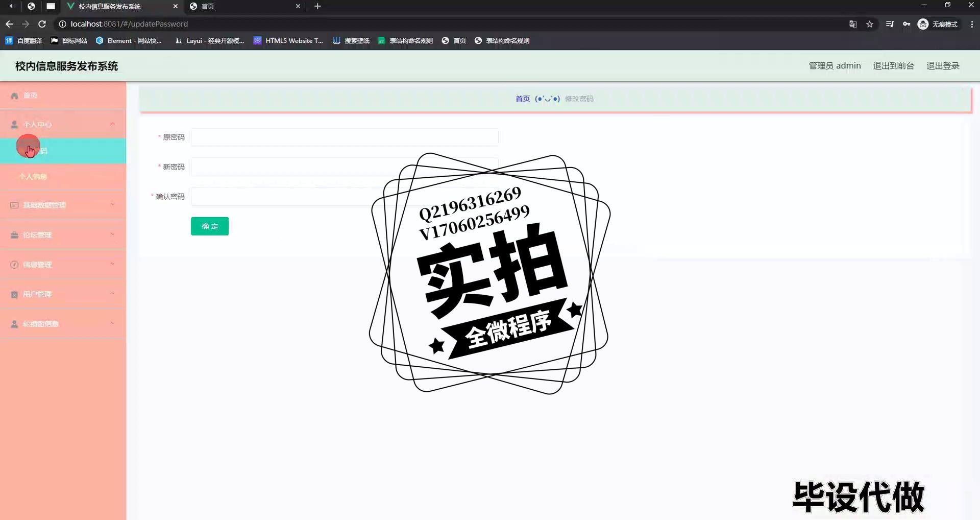Viewport: 980px width, 520px height.
Task: Click the password key icon
Action: [x=906, y=24]
